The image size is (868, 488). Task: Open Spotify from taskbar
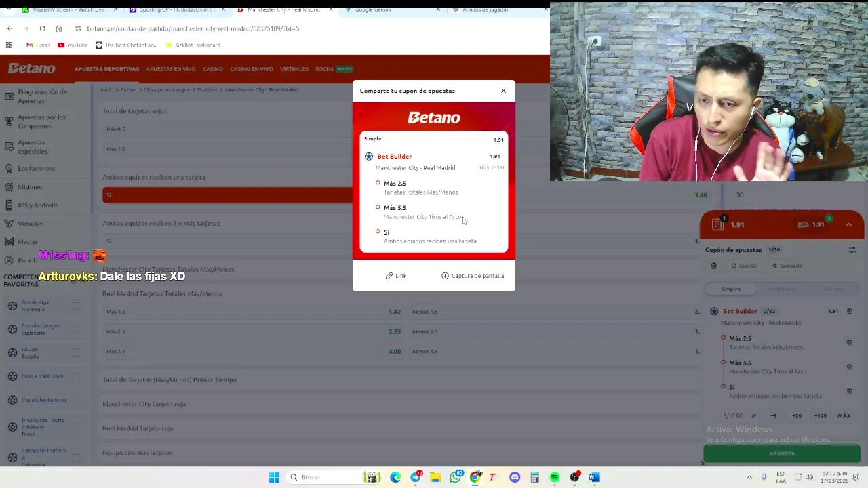555,477
